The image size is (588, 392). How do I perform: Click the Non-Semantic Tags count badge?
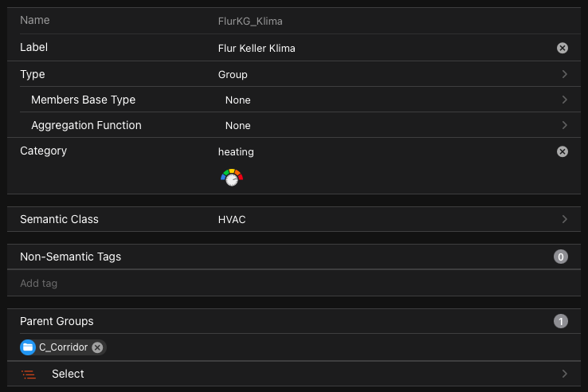coord(561,257)
